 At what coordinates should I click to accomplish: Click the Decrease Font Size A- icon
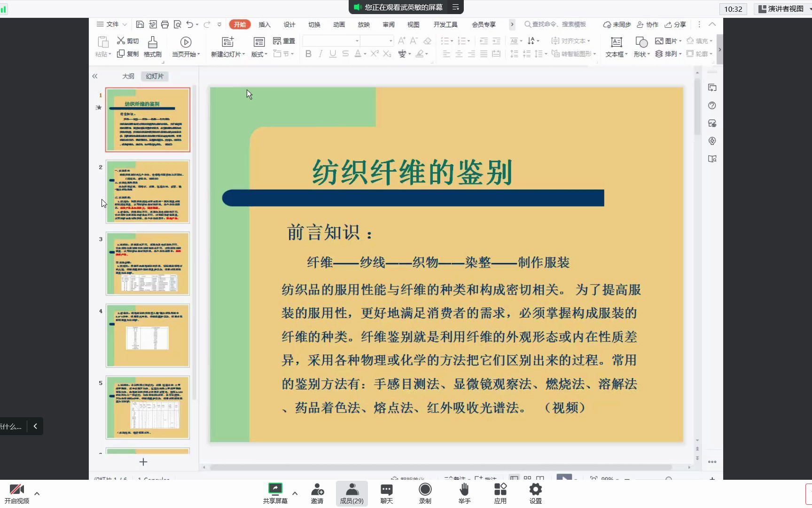point(414,41)
